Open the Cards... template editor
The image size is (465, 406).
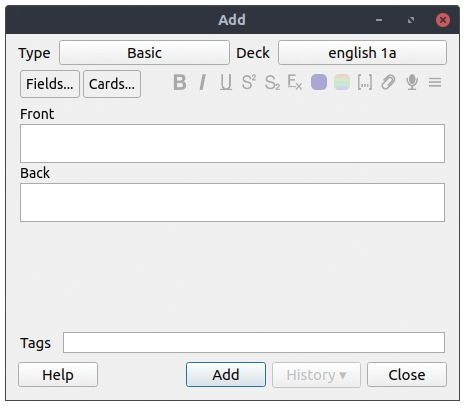(x=112, y=84)
